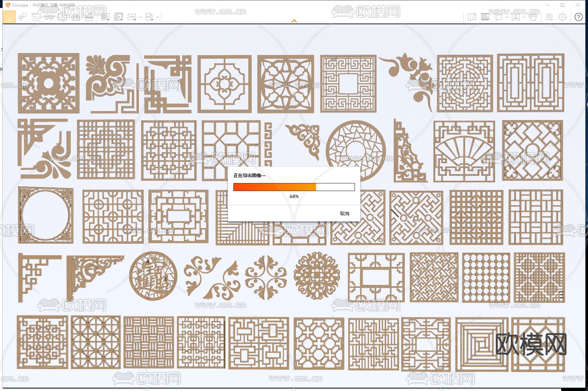The image size is (588, 391).
Task: Expand the projection mode dropdown arrow
Action: click(x=507, y=17)
